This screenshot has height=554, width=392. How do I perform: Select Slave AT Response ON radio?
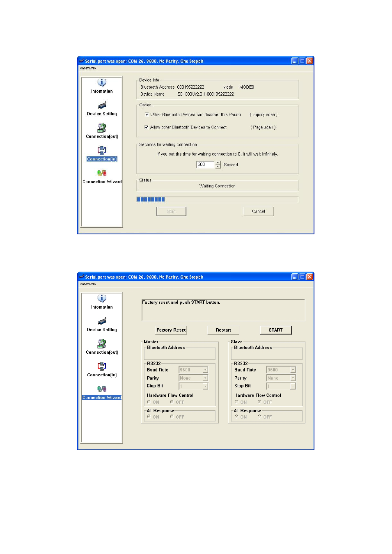(x=236, y=417)
